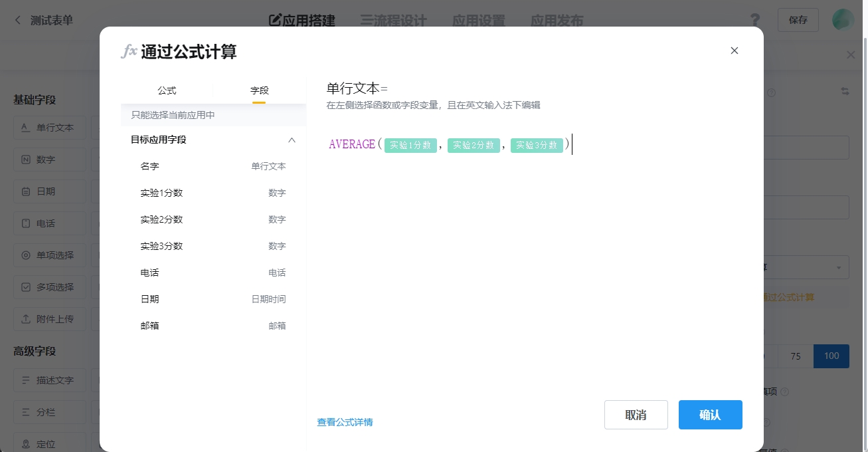Select the 多项选择 checkbox field icon

pyautogui.click(x=25, y=287)
